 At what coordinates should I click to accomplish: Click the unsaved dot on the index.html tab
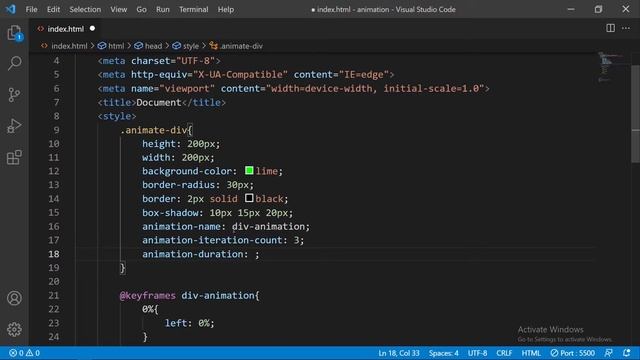(92, 28)
